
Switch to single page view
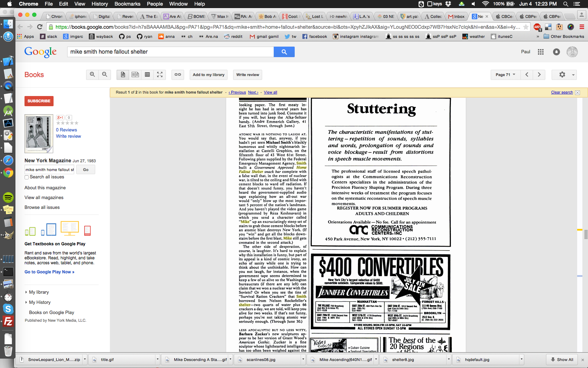[123, 75]
